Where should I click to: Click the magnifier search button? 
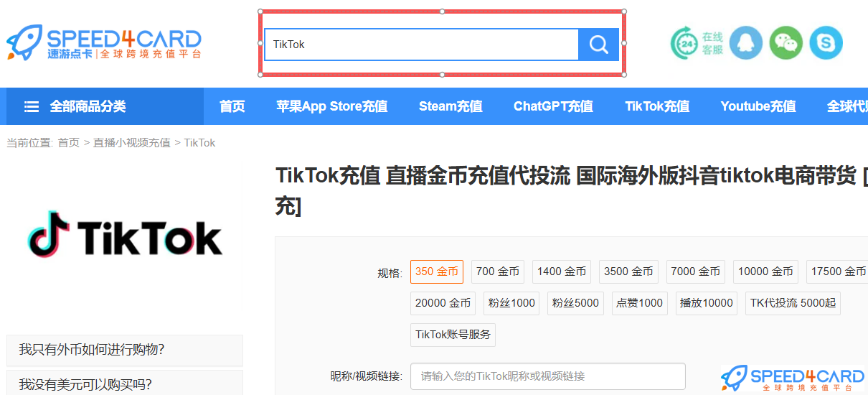(598, 45)
